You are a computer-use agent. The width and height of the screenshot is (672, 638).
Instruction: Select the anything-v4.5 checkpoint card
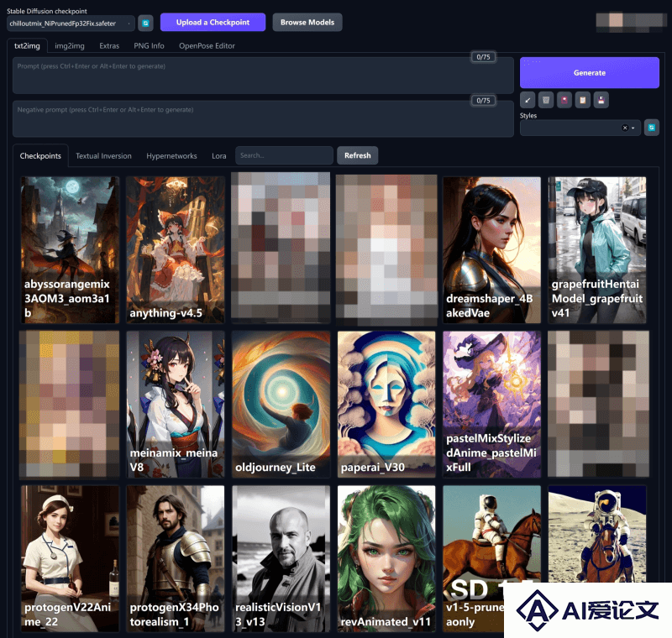tap(176, 250)
